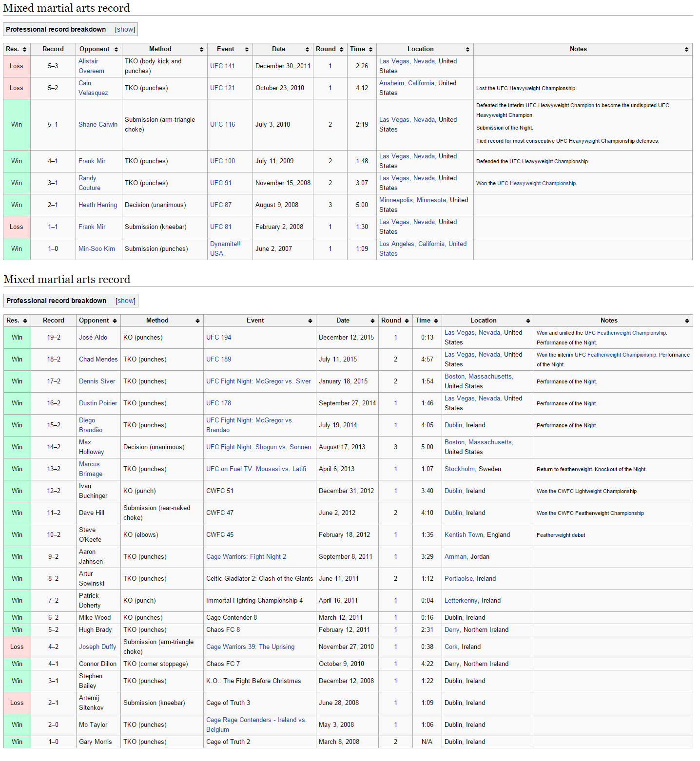700x761 pixels.
Task: Open UFC Fight Night: McGregor vs. Siver
Action: click(x=258, y=381)
